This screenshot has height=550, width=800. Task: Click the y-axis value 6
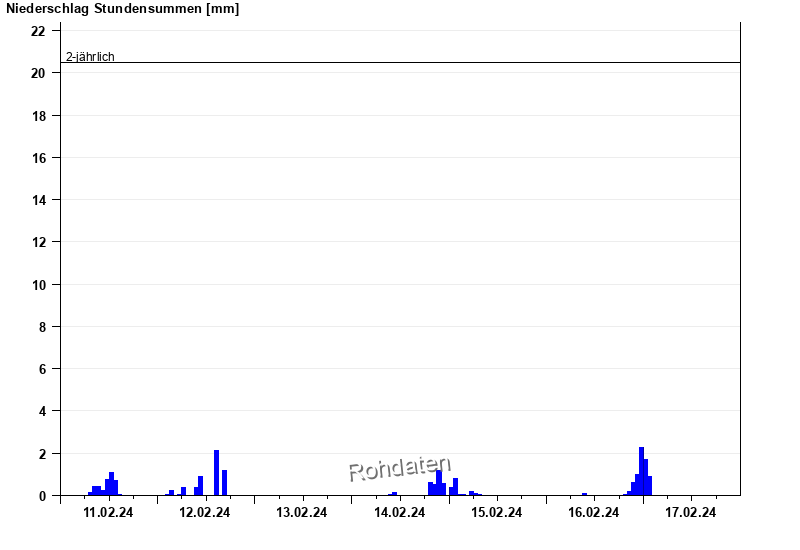click(x=42, y=369)
